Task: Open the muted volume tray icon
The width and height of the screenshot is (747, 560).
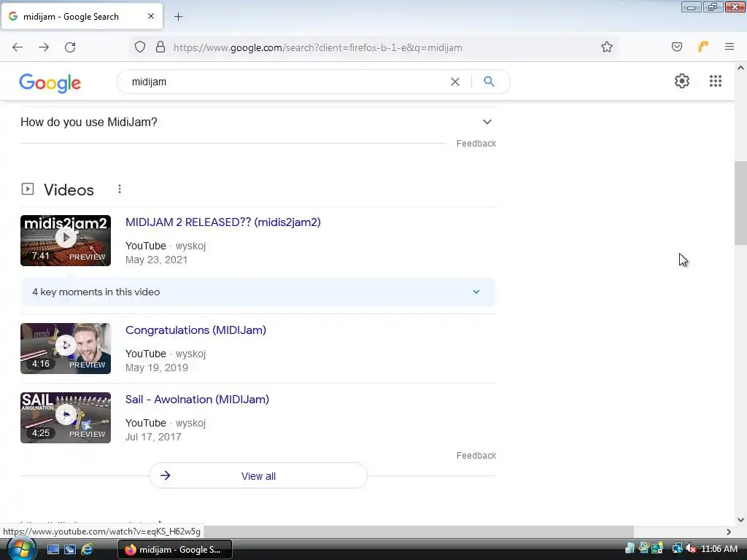Action: pos(690,549)
